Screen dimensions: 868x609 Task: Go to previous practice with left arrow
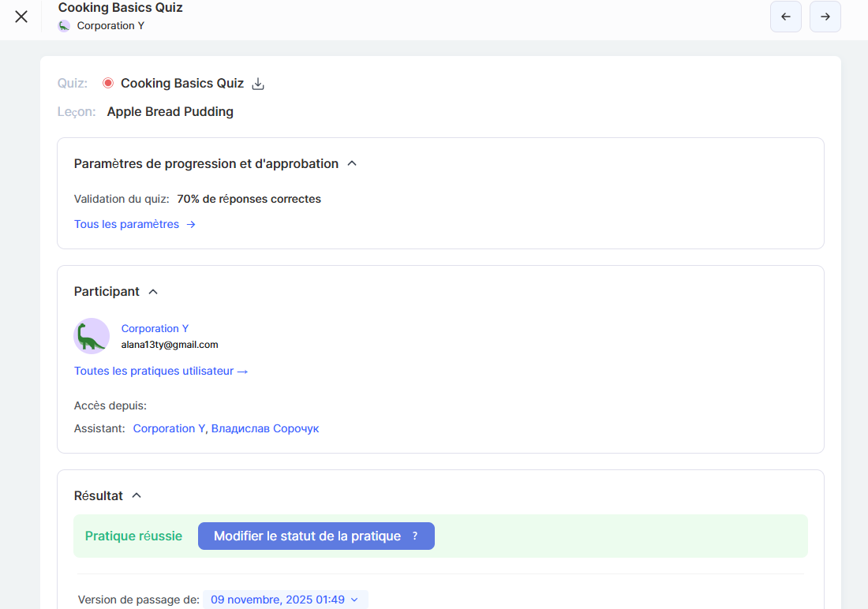(785, 17)
